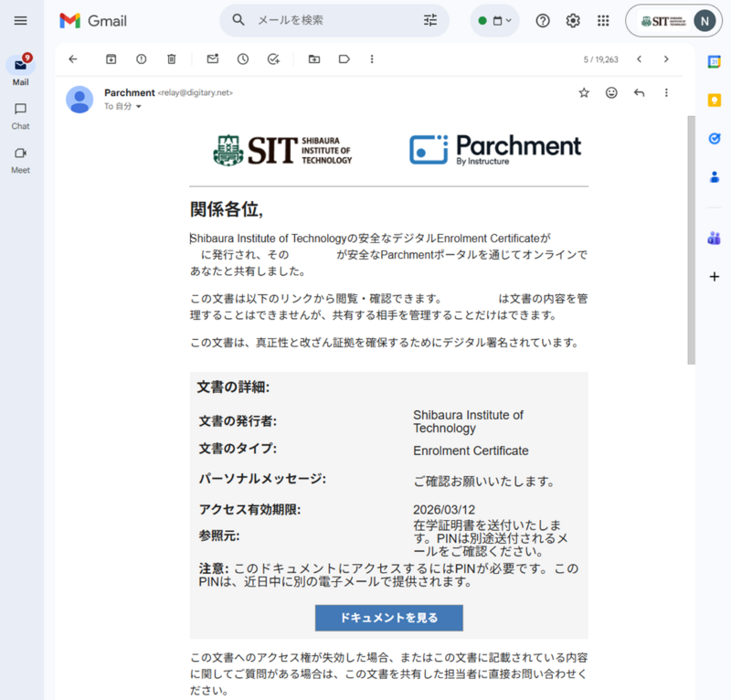This screenshot has width=731, height=700.
Task: Delete the email using trash icon
Action: point(171,59)
